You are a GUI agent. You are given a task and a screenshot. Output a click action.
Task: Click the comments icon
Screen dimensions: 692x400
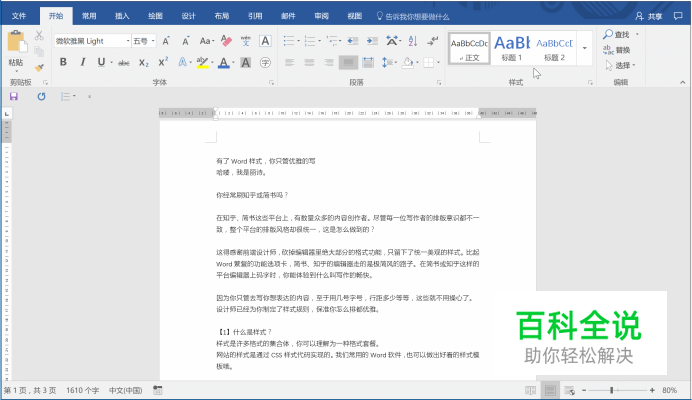(x=678, y=16)
